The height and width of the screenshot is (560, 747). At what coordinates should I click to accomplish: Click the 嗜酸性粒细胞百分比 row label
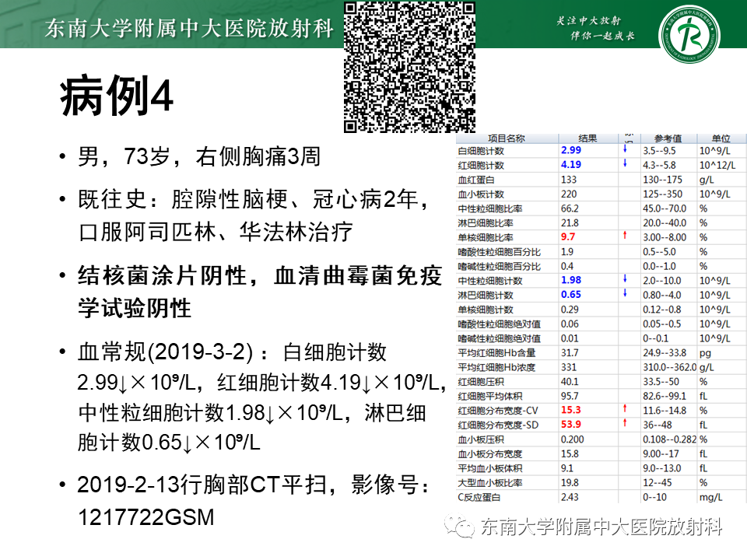(x=500, y=252)
